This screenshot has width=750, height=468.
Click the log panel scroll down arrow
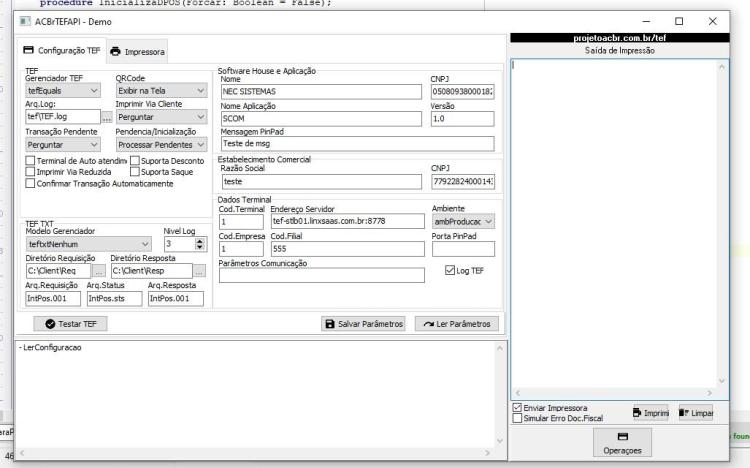(x=500, y=440)
